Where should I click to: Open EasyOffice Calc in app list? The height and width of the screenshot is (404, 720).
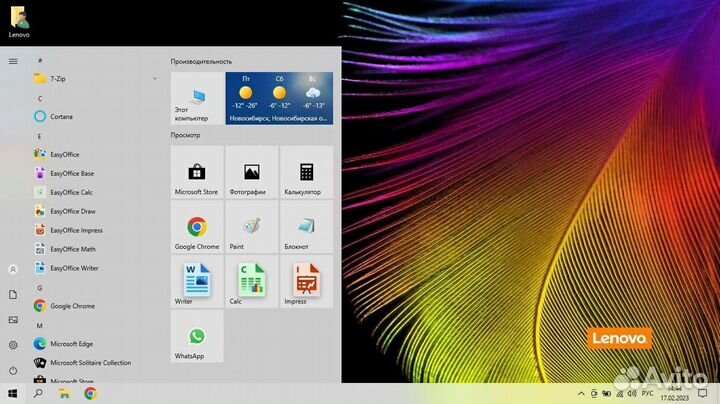(x=96, y=192)
